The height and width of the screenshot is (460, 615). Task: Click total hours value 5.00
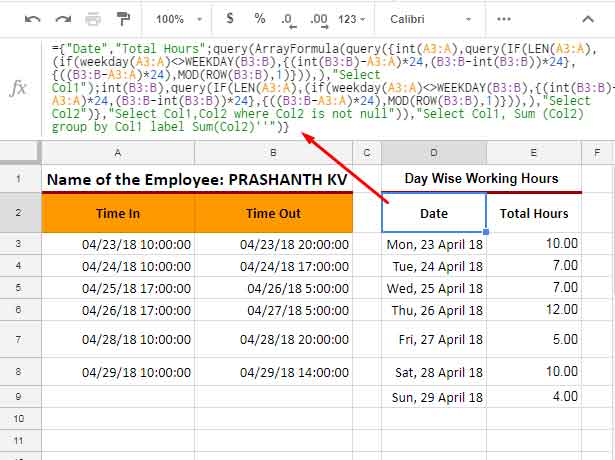534,339
